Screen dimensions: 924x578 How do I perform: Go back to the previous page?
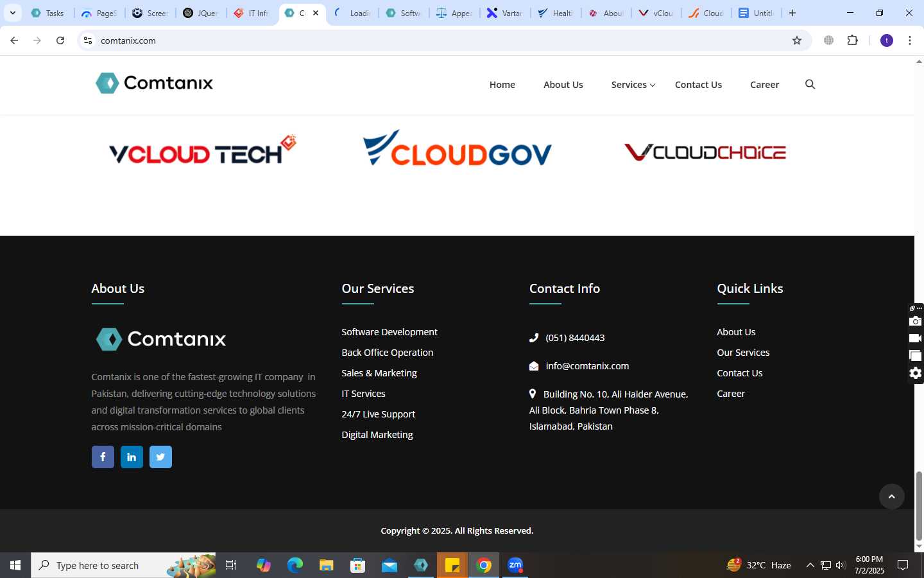[14, 40]
